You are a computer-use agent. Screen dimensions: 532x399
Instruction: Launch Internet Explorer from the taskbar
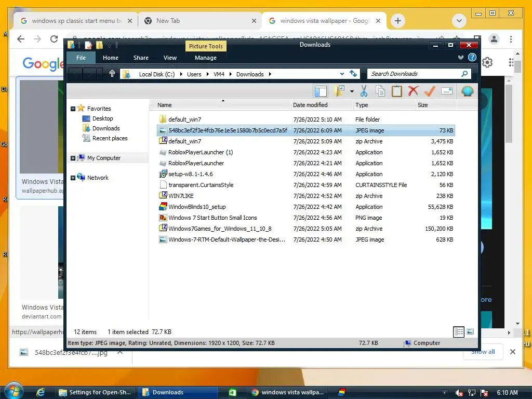41,392
